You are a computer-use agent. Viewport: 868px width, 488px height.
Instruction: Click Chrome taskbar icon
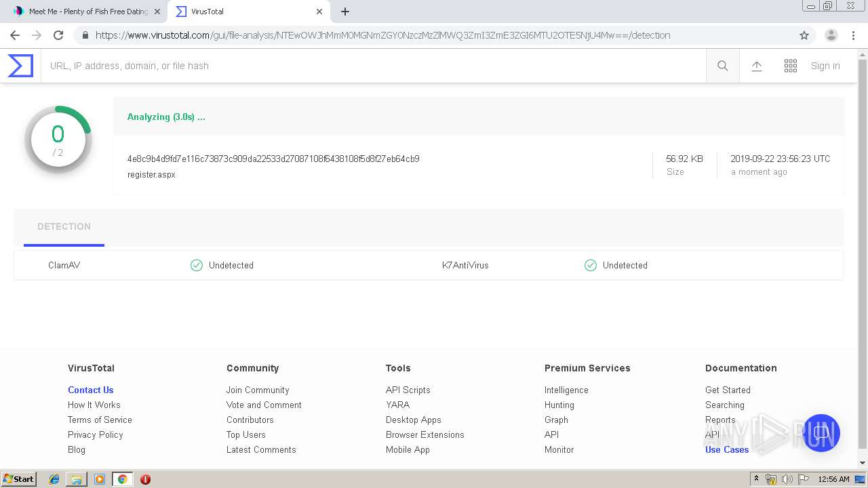click(x=123, y=479)
